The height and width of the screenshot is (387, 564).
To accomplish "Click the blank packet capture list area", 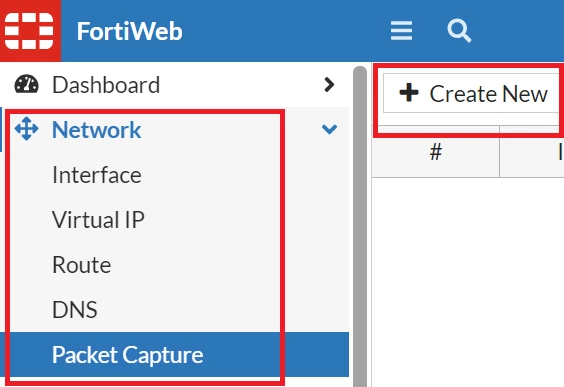I will pos(468,282).
